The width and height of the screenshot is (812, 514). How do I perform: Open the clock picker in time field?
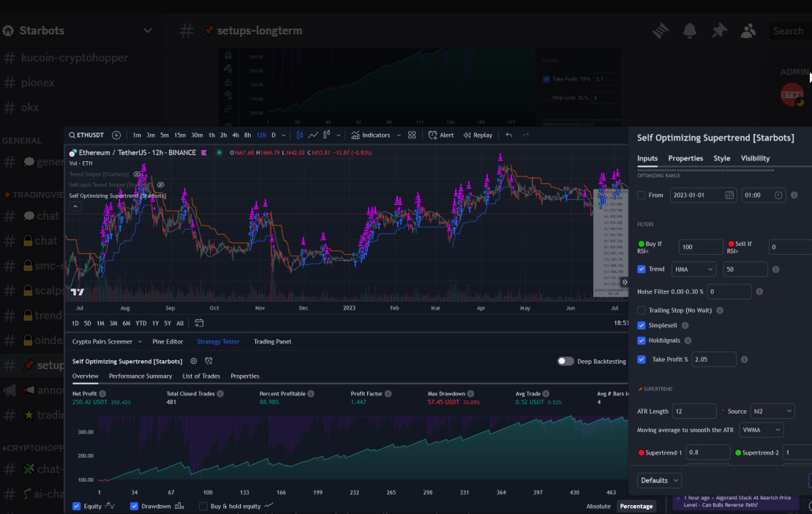point(778,195)
